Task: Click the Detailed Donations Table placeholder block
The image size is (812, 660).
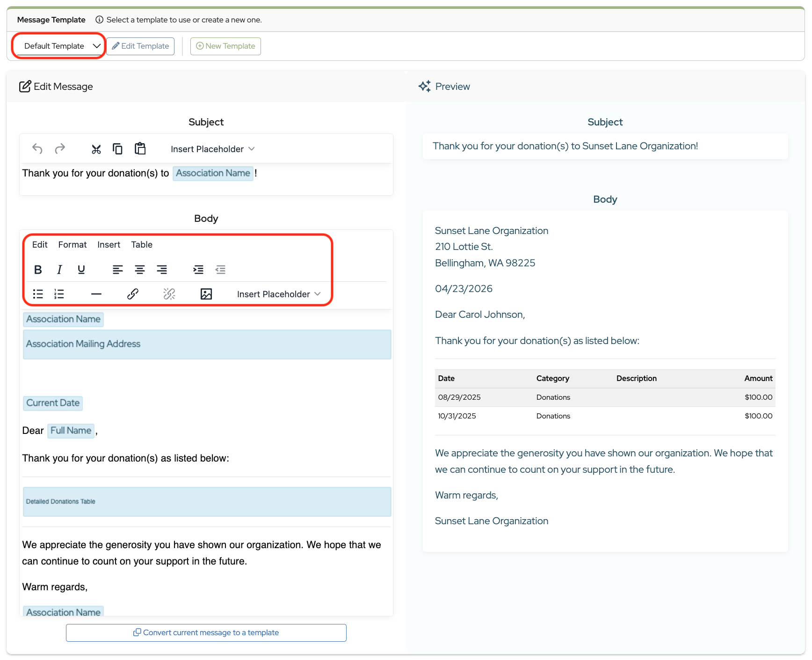Action: tap(207, 502)
